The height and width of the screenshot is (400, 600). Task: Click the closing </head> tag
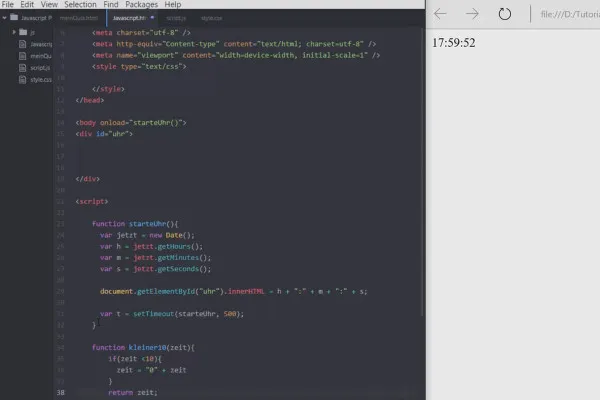tap(90, 100)
